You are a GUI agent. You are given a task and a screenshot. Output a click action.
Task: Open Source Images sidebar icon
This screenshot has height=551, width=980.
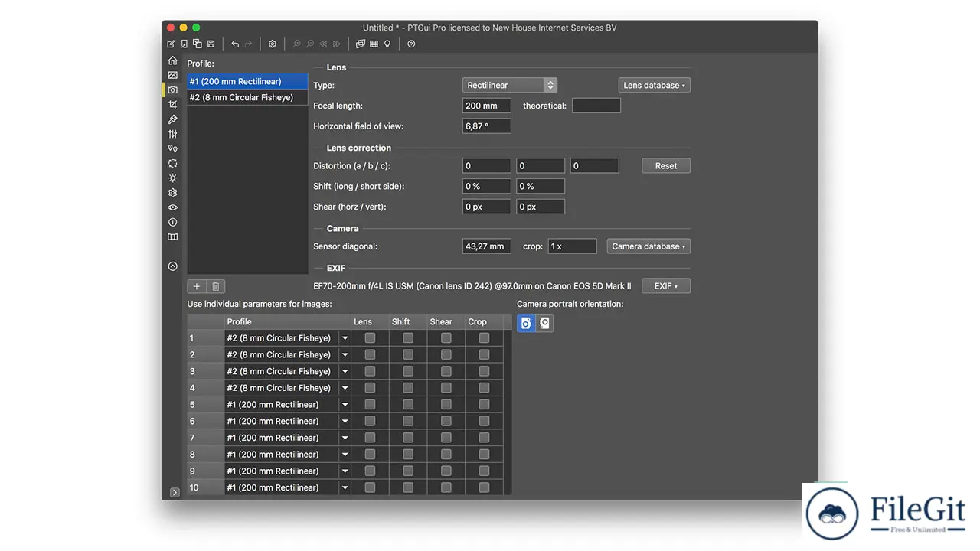click(172, 75)
